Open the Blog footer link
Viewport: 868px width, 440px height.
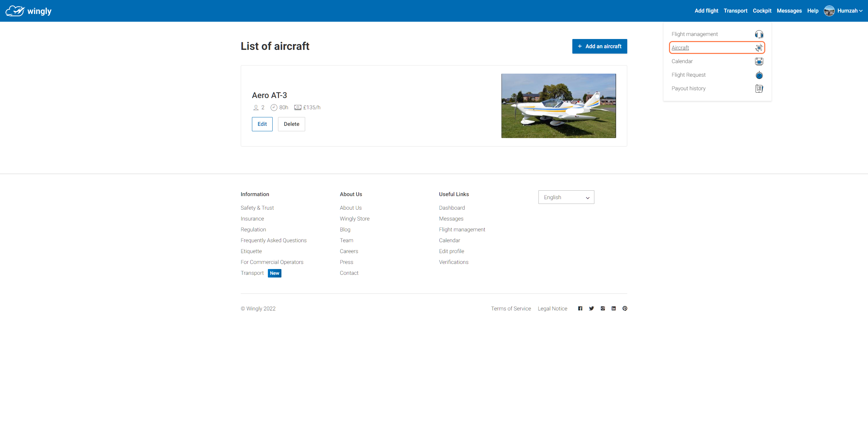(x=345, y=230)
